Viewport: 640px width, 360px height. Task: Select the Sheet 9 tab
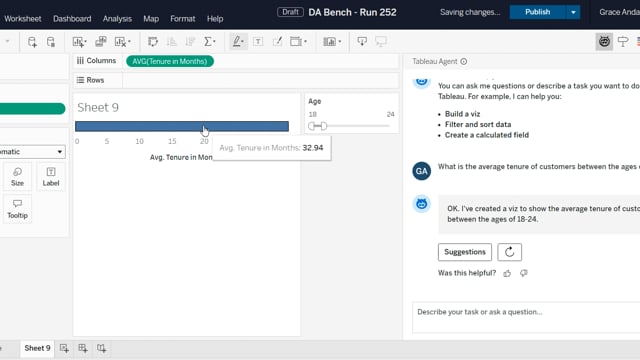coord(37,348)
